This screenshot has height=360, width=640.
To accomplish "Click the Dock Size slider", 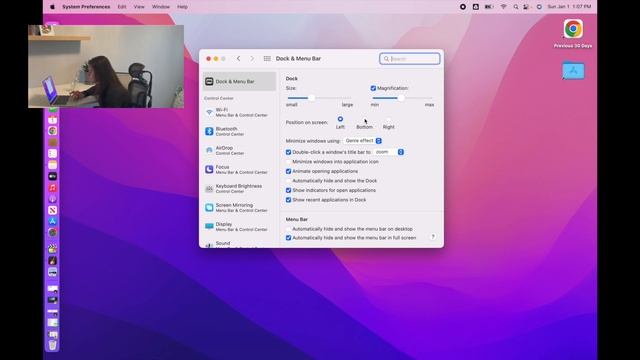I will tap(319, 98).
